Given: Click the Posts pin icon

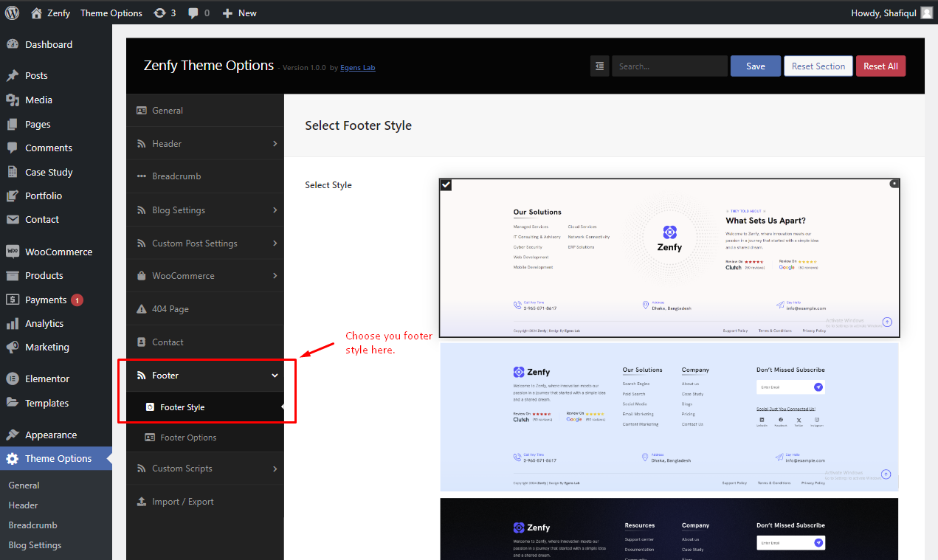Looking at the screenshot, I should point(13,75).
